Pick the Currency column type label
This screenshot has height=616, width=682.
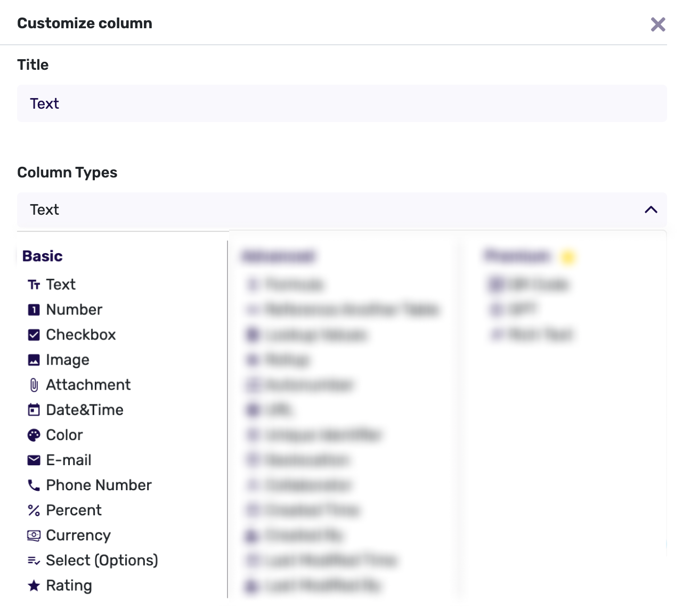(x=78, y=536)
